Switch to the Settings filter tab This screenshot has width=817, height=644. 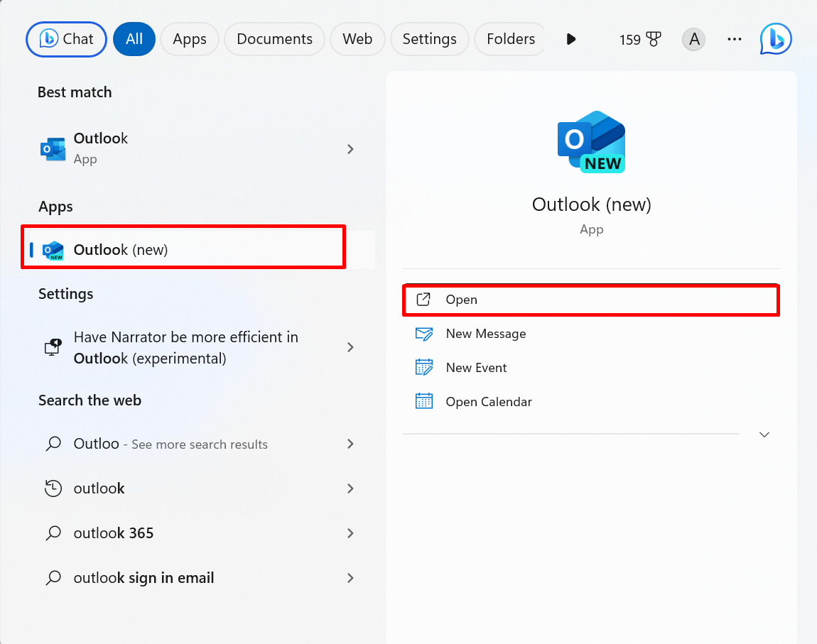429,39
